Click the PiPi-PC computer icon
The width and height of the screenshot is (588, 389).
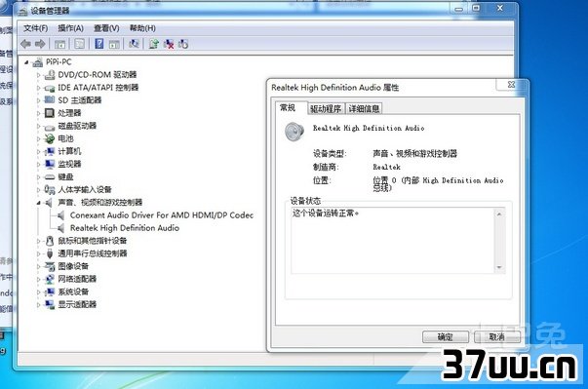38,62
